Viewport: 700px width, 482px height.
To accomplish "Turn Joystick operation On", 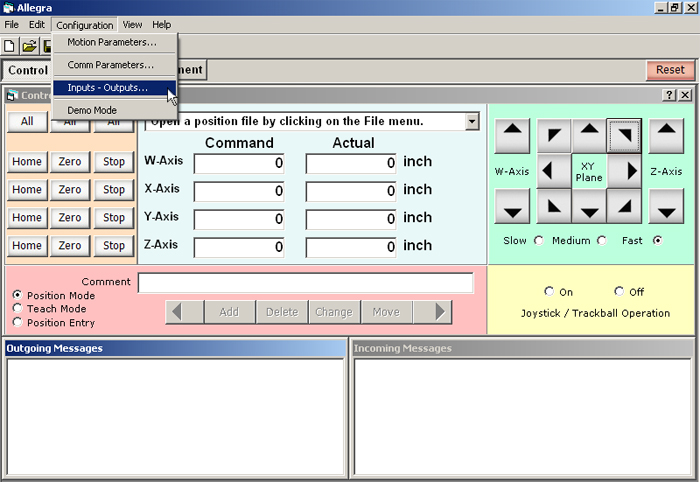I will pyautogui.click(x=549, y=291).
